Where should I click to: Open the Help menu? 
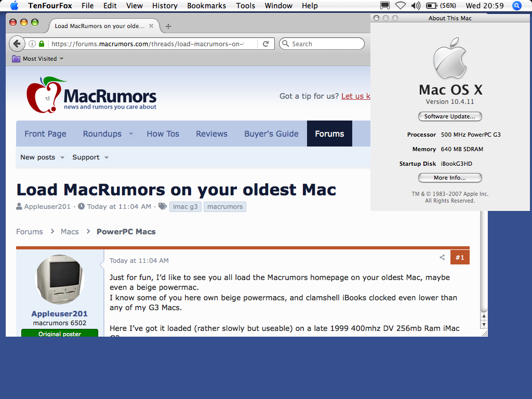pos(310,6)
